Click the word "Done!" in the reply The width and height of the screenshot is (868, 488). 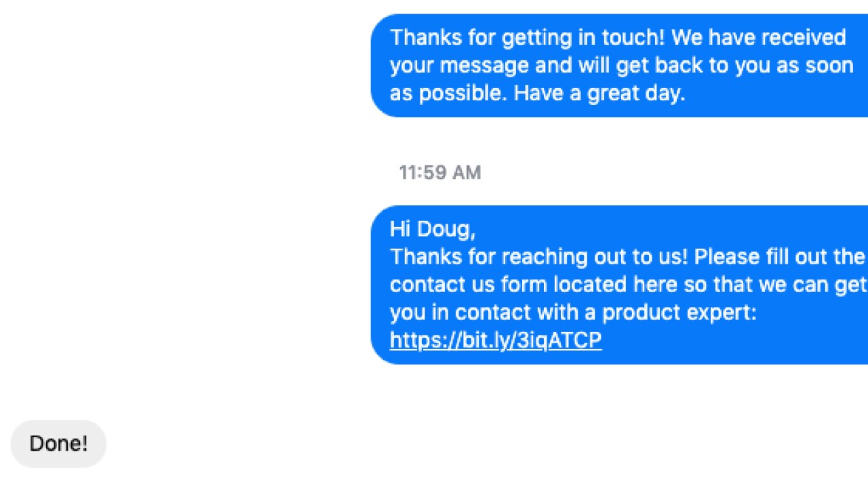click(x=58, y=444)
